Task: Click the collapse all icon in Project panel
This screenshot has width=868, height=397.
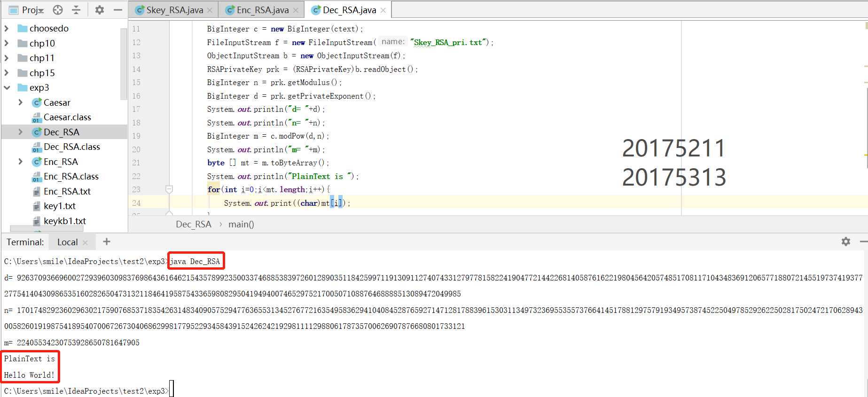Action: point(76,10)
